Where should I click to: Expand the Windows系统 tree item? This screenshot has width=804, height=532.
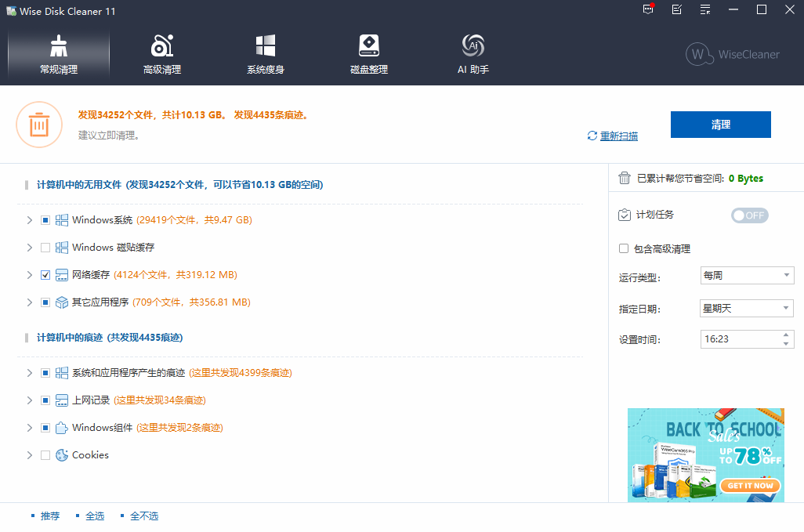(29, 219)
